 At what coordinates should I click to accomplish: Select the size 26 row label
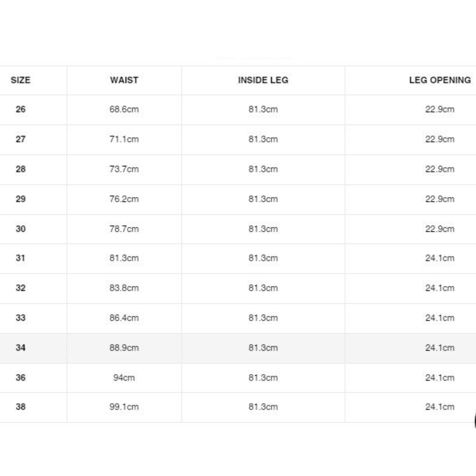click(21, 109)
